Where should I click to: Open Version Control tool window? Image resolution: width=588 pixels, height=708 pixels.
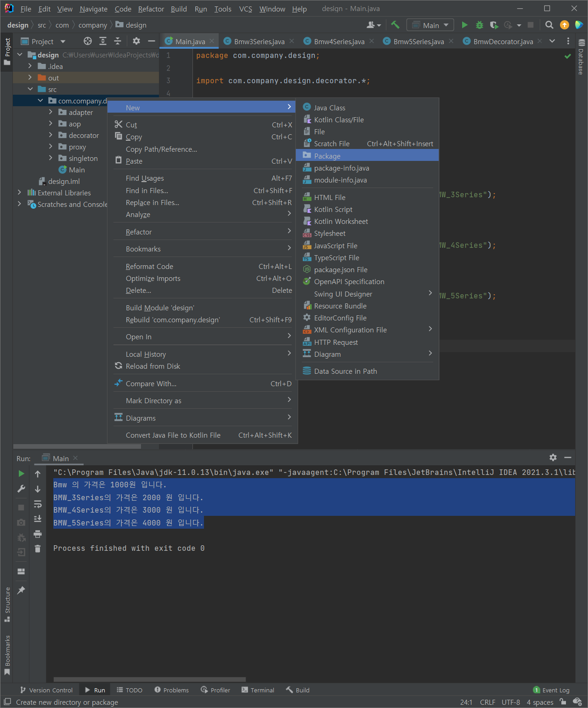click(46, 690)
